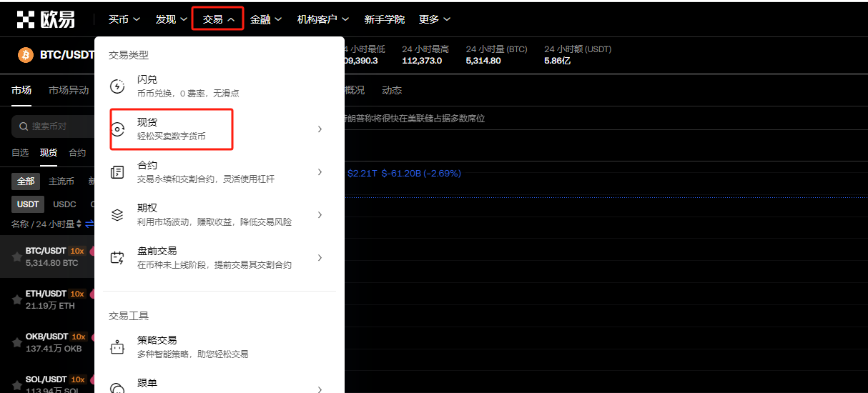Click the 10x badge on ETH/USDT
Viewport: 868px width, 393px height.
[x=77, y=294]
